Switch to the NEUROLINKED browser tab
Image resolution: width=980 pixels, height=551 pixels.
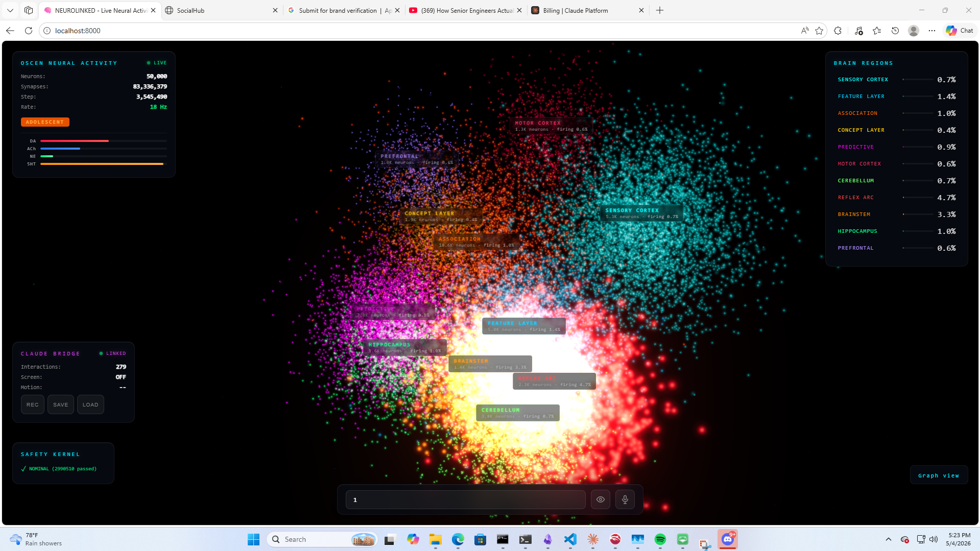[100, 10]
